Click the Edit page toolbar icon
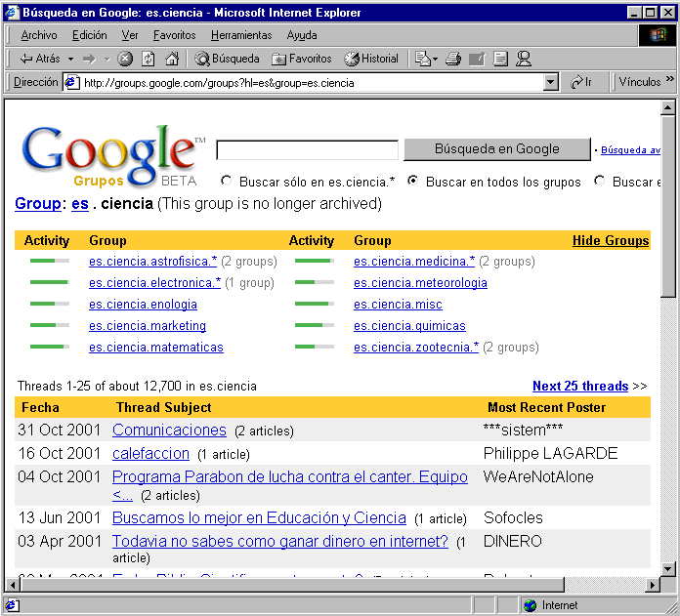This screenshot has width=680, height=616. tap(477, 59)
